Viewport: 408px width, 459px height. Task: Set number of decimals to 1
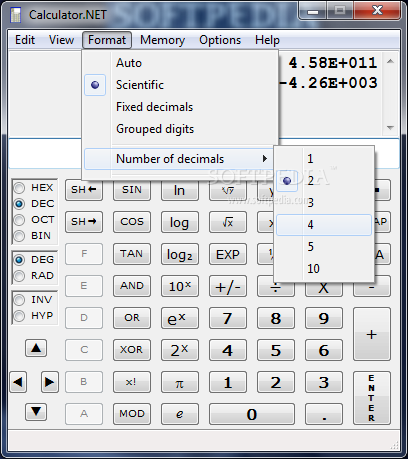pos(324,159)
